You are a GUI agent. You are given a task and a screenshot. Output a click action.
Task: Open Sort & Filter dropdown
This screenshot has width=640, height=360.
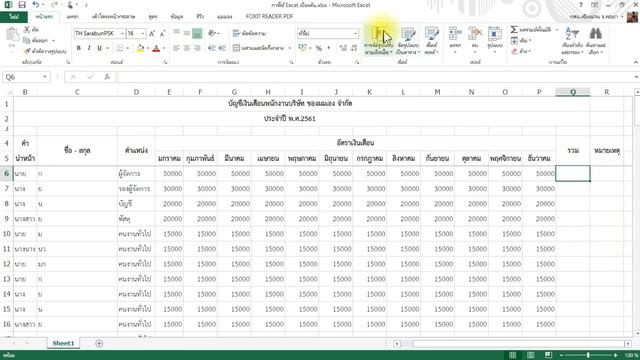pos(572,41)
